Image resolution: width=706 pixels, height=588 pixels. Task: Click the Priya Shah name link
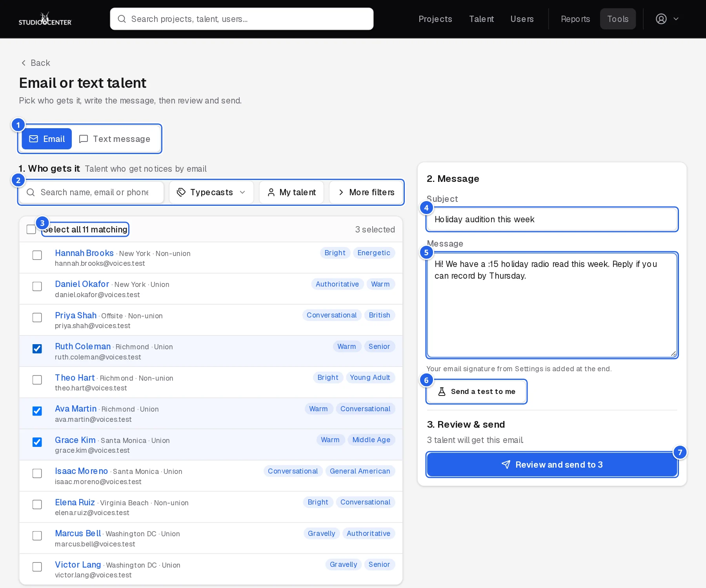pos(76,316)
